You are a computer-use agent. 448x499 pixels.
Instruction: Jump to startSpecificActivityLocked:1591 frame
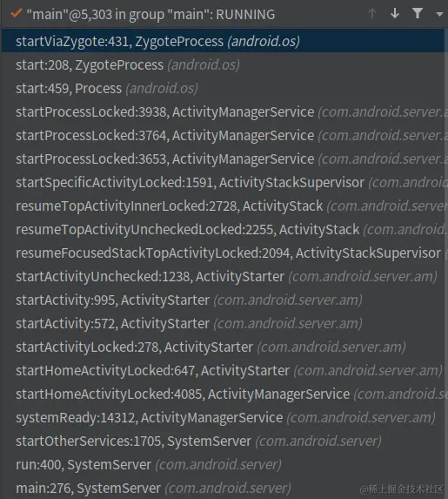tap(223, 182)
